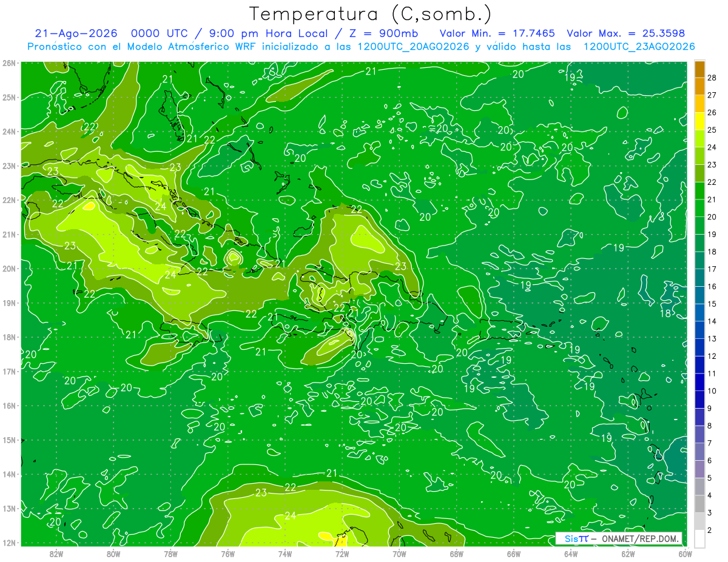Click the 'Valor Min. = 17.7465' value
Screen dimensions: 728x562
click(497, 33)
